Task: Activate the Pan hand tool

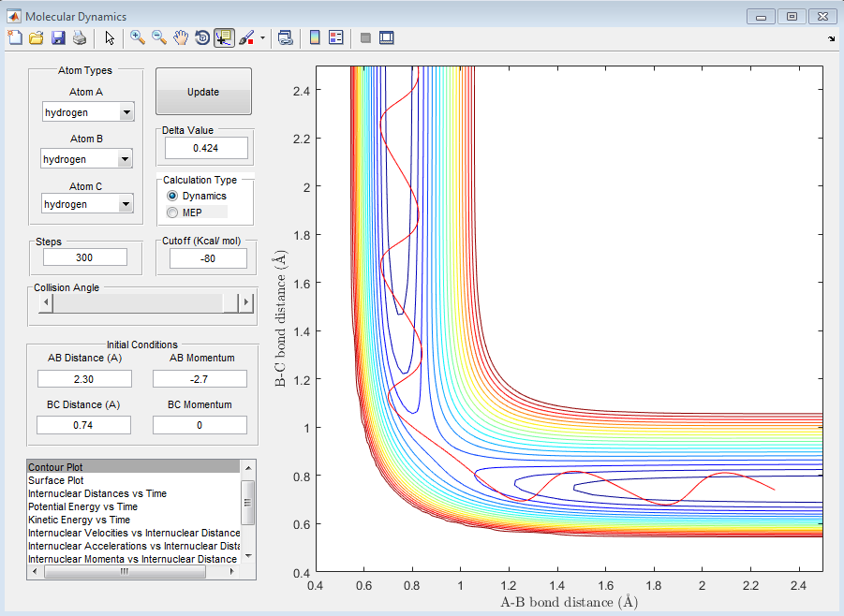Action: click(x=181, y=37)
